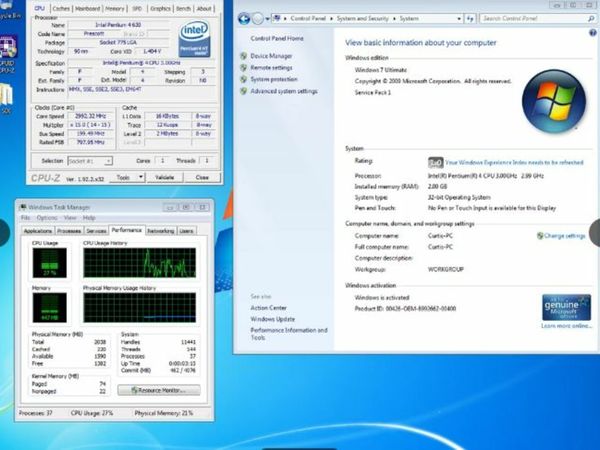This screenshot has height=450, width=600.
Task: Switch to the Graphics tab in CPU-Z
Action: click(x=160, y=8)
